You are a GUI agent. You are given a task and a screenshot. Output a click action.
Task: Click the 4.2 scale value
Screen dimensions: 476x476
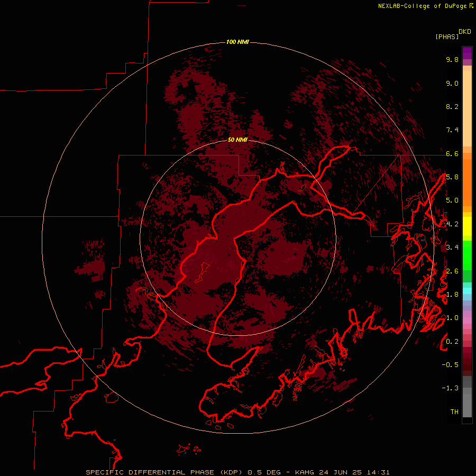[452, 224]
